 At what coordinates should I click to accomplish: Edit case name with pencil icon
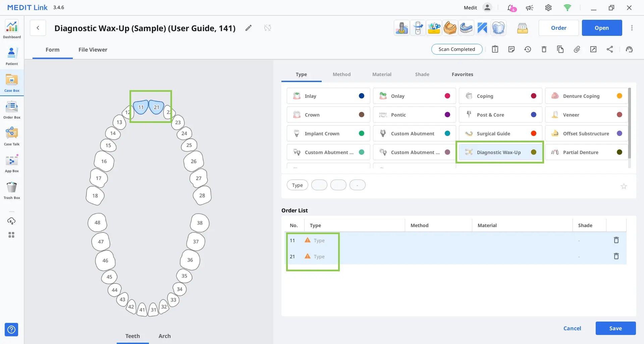[248, 28]
